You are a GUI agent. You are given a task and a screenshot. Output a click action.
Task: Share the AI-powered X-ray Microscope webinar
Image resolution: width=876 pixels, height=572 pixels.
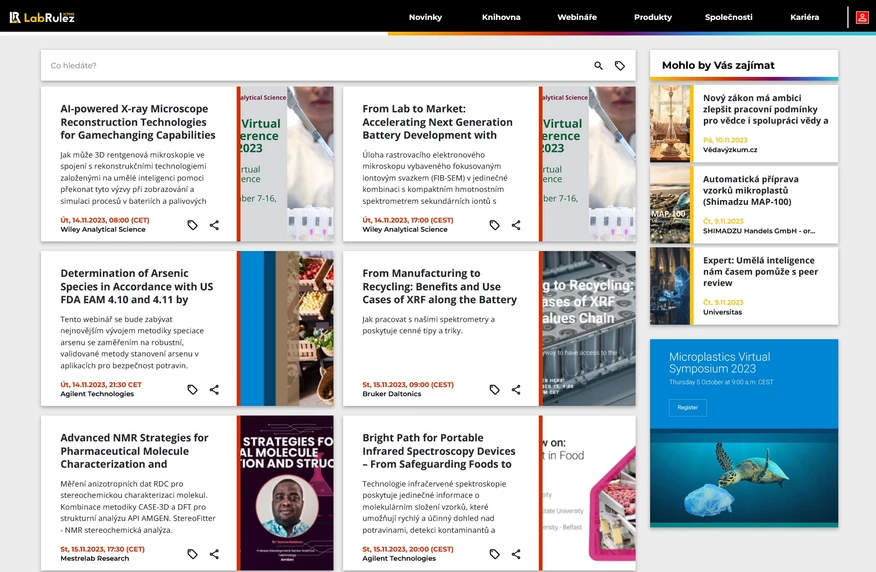214,225
